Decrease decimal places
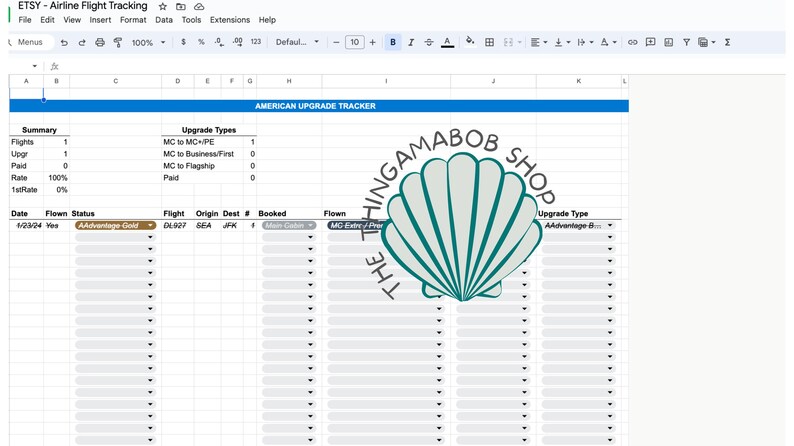794x446 pixels. [x=219, y=42]
